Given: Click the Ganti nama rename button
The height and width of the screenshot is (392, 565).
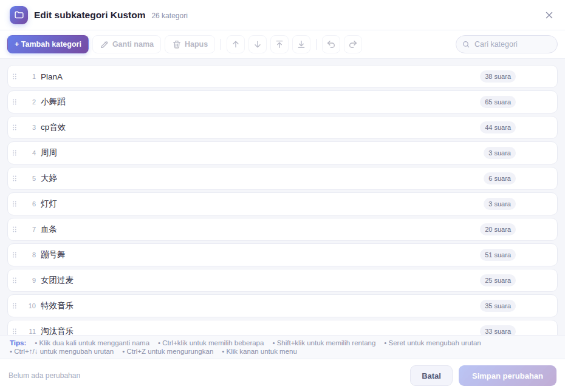Looking at the screenshot, I should [127, 44].
